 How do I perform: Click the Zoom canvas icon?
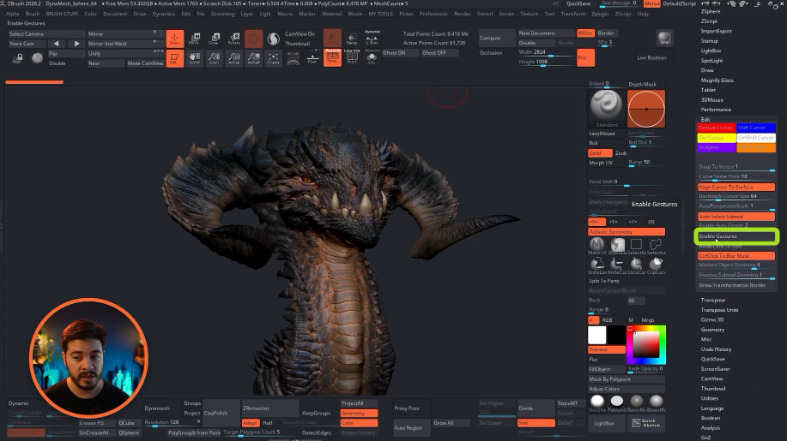click(214, 58)
